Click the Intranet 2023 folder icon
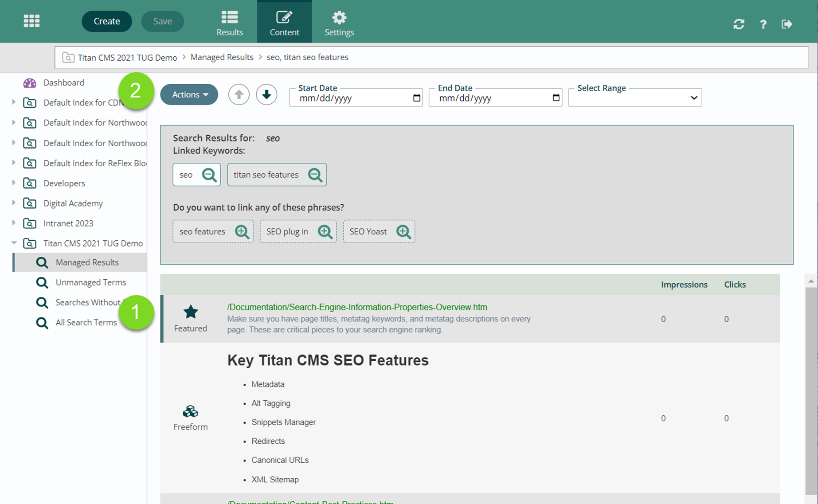This screenshot has width=818, height=504. pos(30,223)
